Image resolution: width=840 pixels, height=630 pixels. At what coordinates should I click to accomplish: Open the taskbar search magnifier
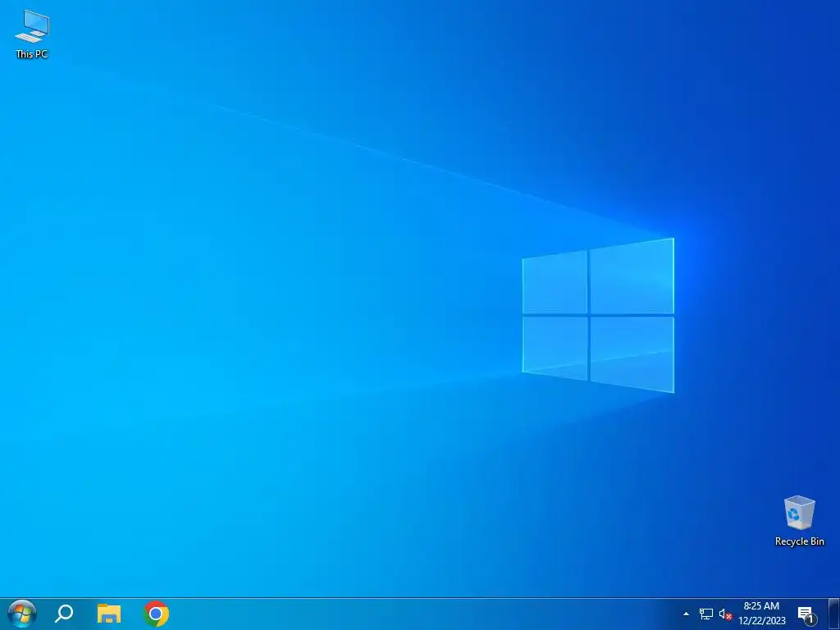[64, 614]
